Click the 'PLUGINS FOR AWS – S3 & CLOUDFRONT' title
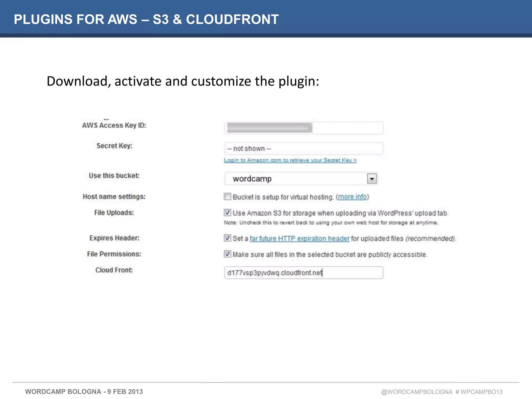 click(146, 19)
